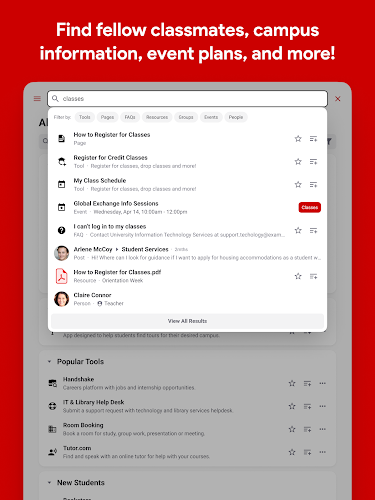
Task: Click the event icon for Global Exchange
Action: [x=62, y=207]
